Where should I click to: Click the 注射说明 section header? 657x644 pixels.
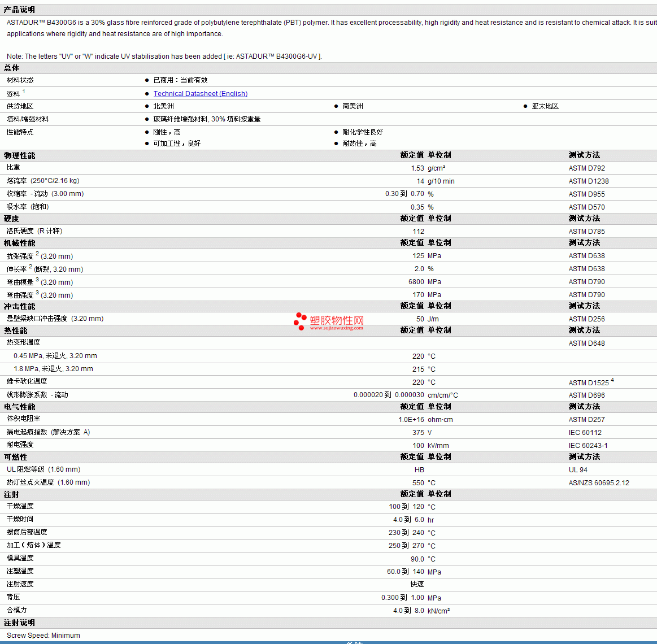coord(19,623)
